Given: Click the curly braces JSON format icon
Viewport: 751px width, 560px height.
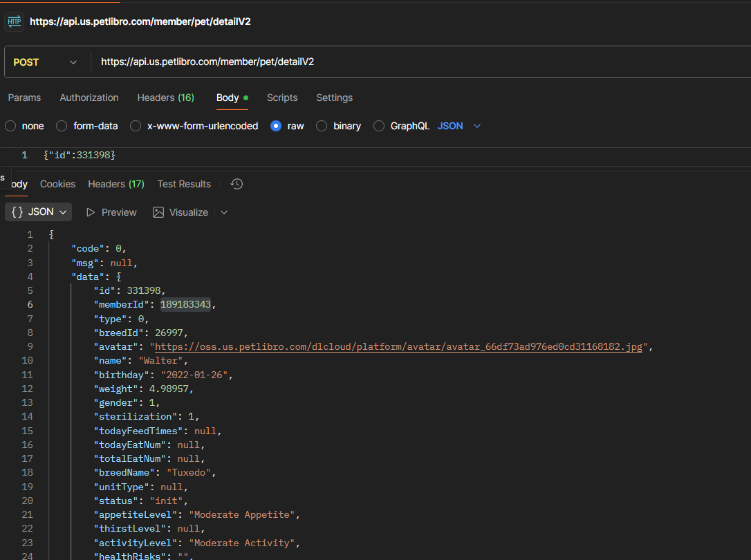Looking at the screenshot, I should 18,212.
